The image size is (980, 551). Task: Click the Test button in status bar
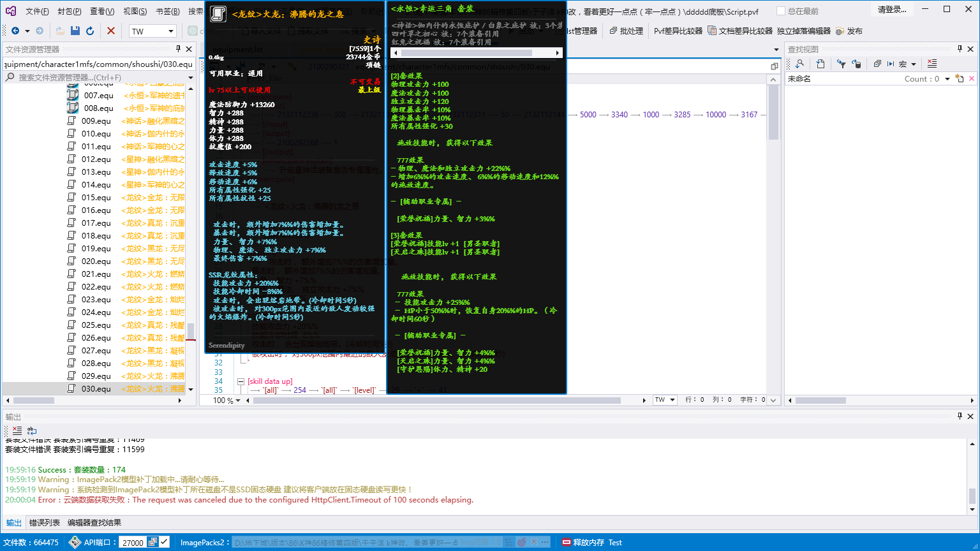coord(615,542)
